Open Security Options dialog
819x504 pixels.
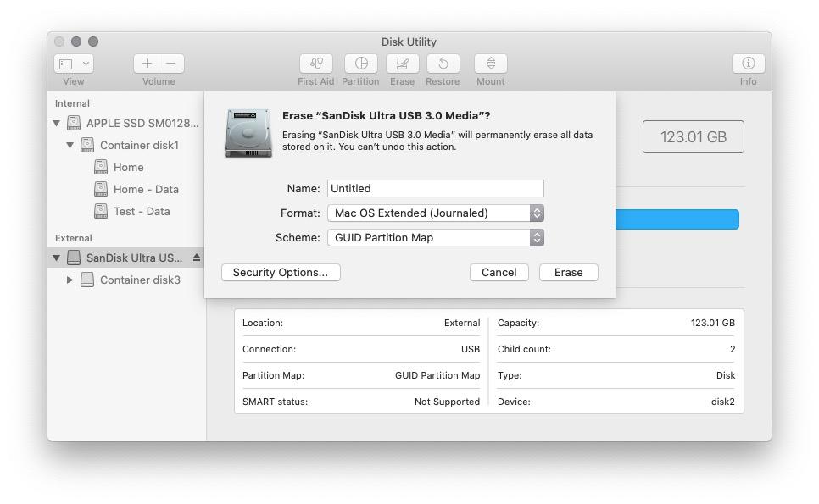click(281, 272)
